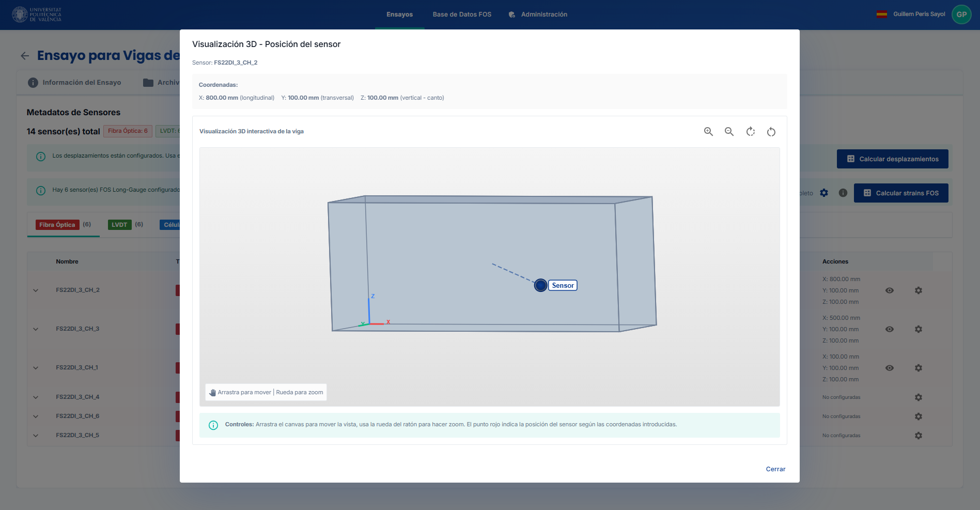The image size is (980, 510).
Task: Reset the 3D view with the reset rotation icon
Action: tap(771, 132)
